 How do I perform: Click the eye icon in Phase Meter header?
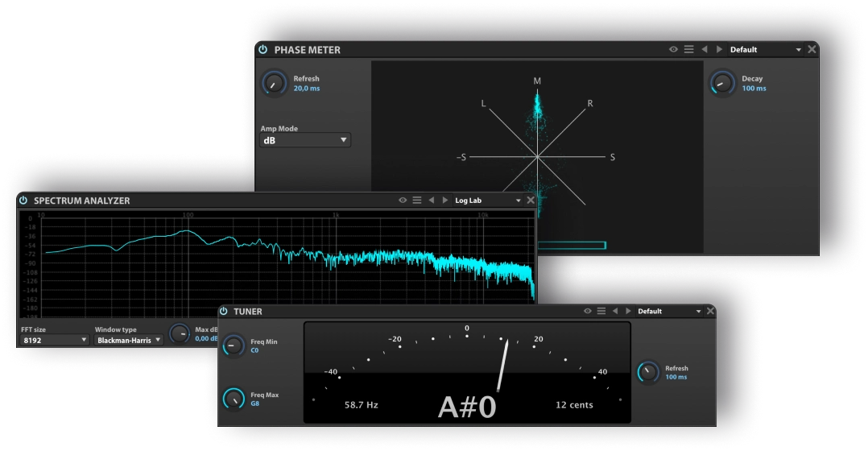click(673, 50)
